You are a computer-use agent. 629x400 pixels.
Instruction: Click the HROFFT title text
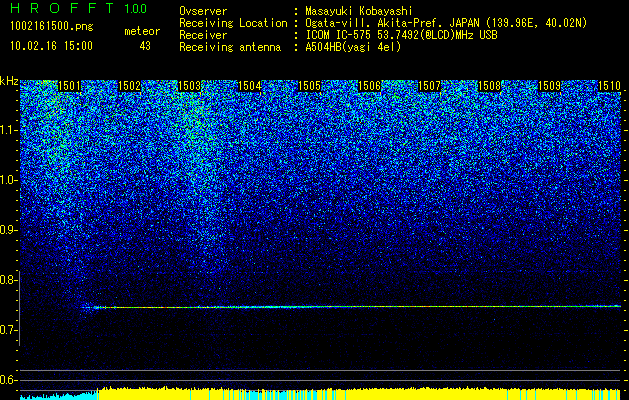coord(63,8)
